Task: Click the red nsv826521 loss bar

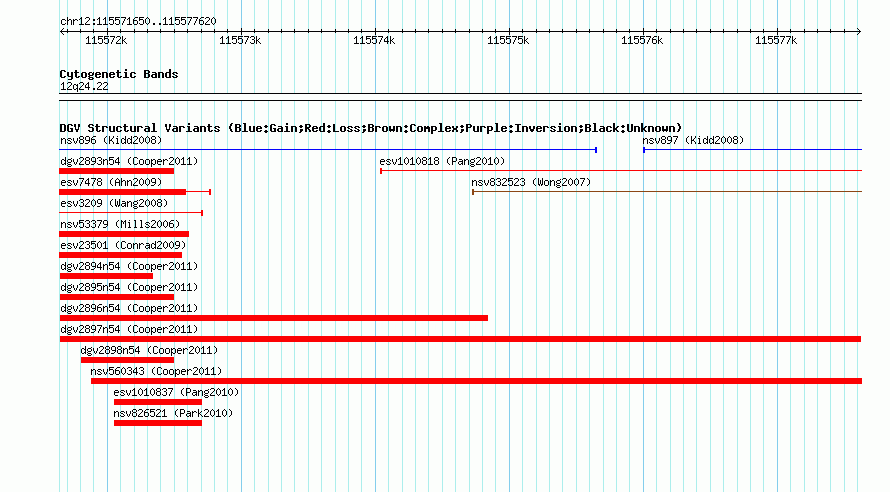Action: click(x=158, y=423)
